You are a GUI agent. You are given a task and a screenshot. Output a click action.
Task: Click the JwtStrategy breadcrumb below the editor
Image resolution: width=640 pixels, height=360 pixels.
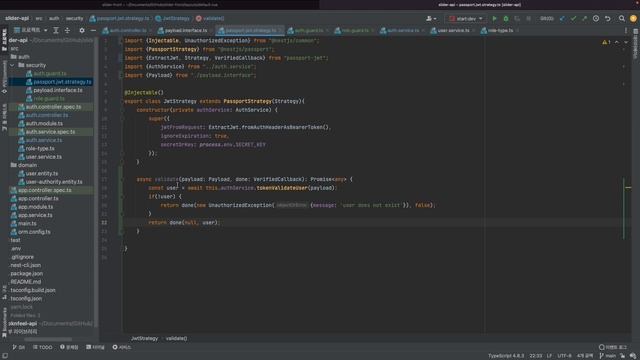[144, 338]
